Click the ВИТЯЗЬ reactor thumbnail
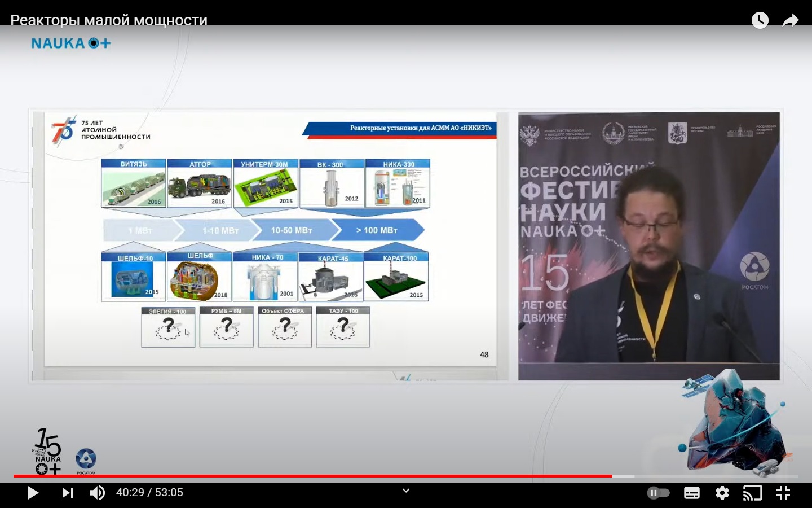This screenshot has height=508, width=812. (134, 183)
